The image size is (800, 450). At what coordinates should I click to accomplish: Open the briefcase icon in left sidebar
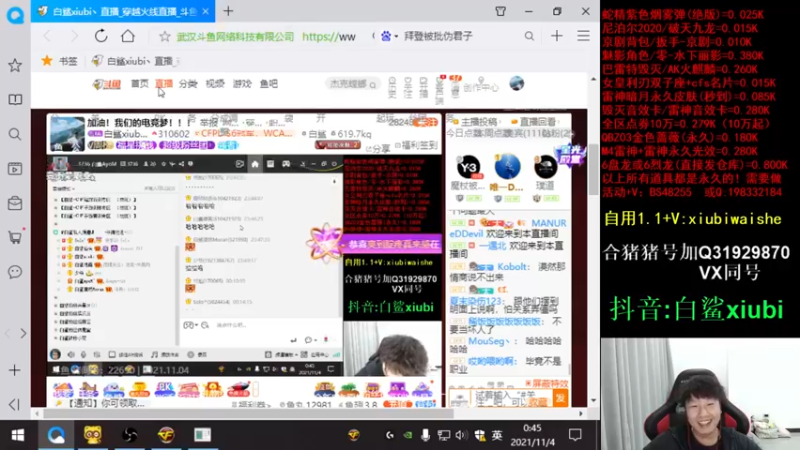click(15, 203)
